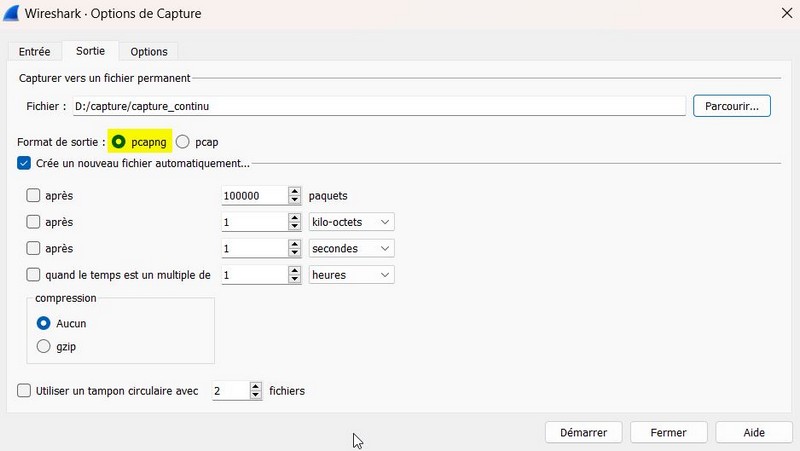Increase circular buffer file count
Screen dimensions: 800x451
256,386
